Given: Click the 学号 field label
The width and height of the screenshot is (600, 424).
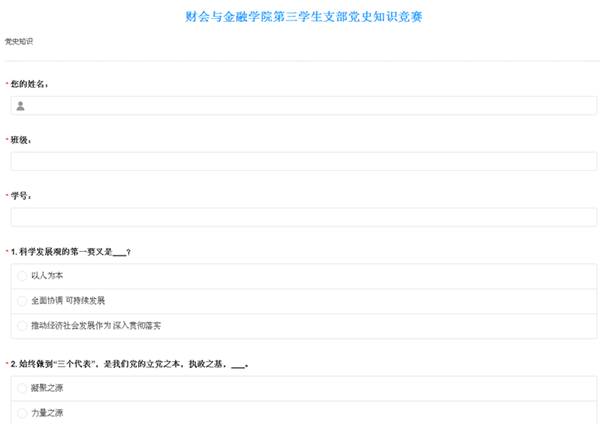Looking at the screenshot, I should [x=23, y=196].
